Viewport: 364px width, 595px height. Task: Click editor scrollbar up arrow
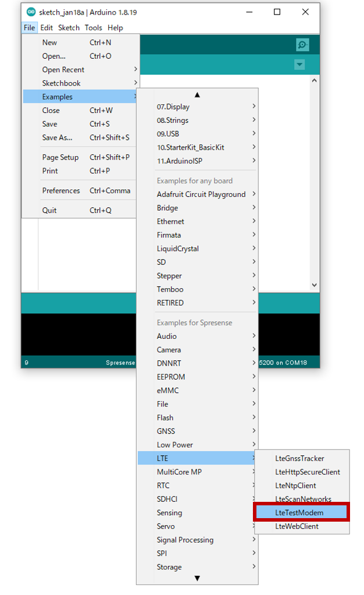[x=314, y=81]
